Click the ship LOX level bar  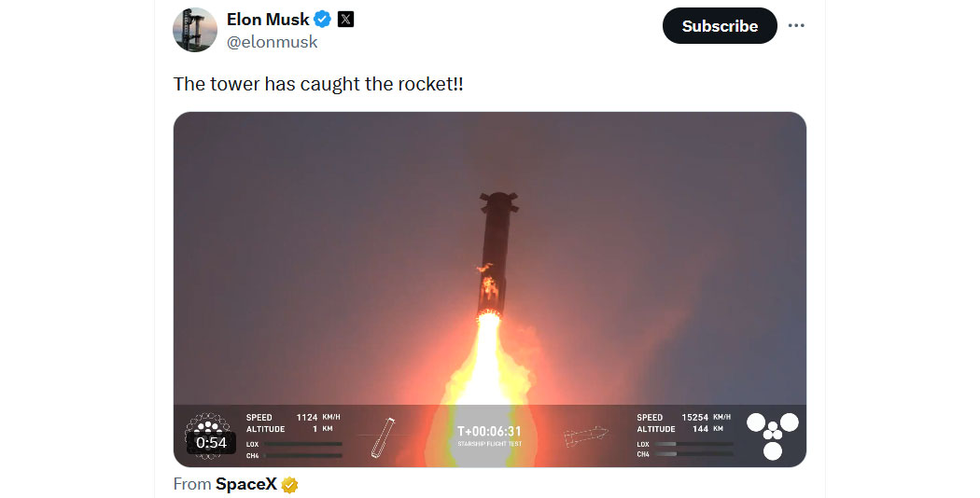click(693, 444)
